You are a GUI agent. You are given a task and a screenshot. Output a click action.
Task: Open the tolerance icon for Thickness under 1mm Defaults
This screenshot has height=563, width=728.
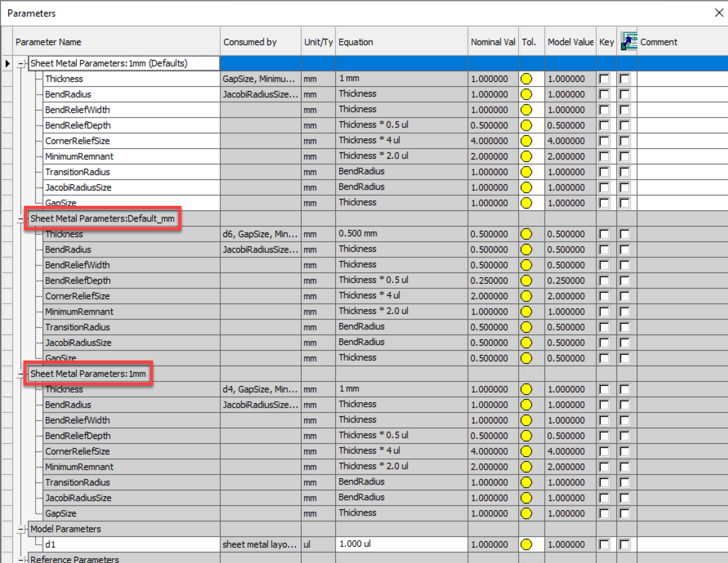click(x=526, y=78)
